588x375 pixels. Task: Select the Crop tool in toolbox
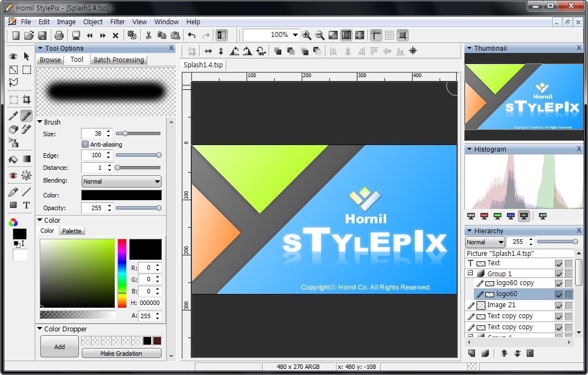[x=26, y=99]
